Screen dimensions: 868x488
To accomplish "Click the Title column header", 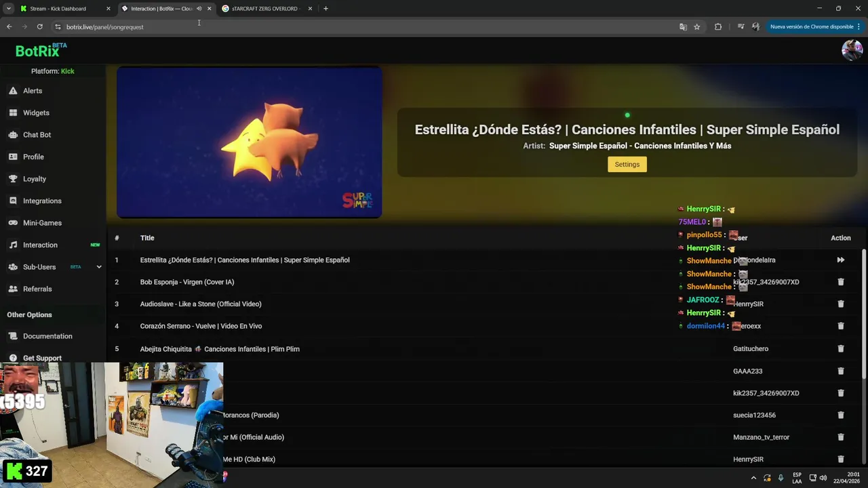I will click(x=147, y=238).
